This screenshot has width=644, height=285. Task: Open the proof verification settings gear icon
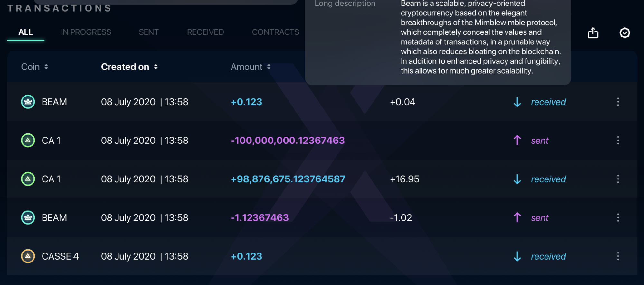coord(625,33)
